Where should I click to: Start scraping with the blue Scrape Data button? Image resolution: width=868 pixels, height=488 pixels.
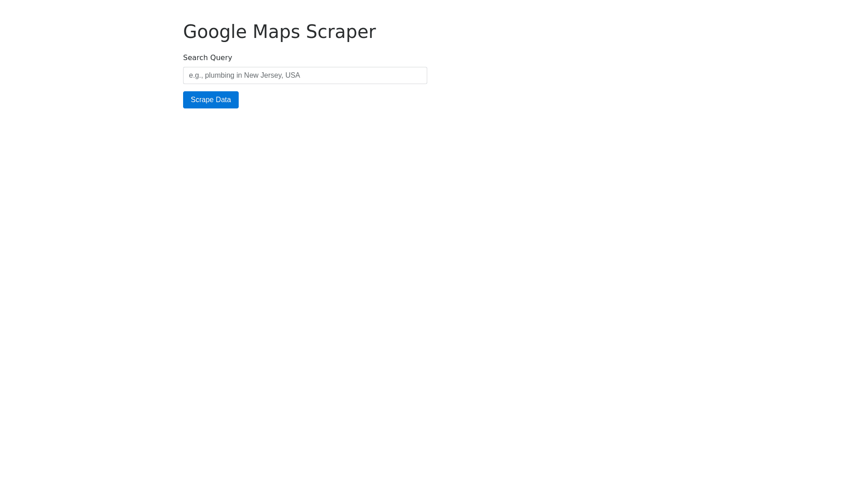(x=211, y=100)
